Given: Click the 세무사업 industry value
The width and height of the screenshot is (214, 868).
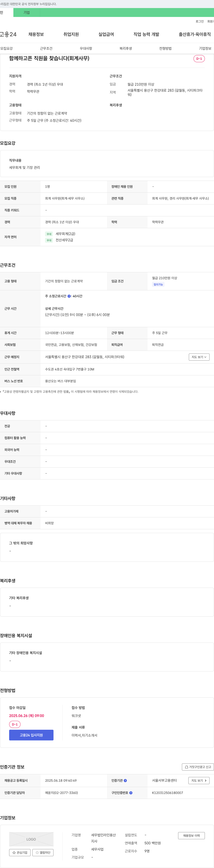Looking at the screenshot, I should click(x=97, y=849).
